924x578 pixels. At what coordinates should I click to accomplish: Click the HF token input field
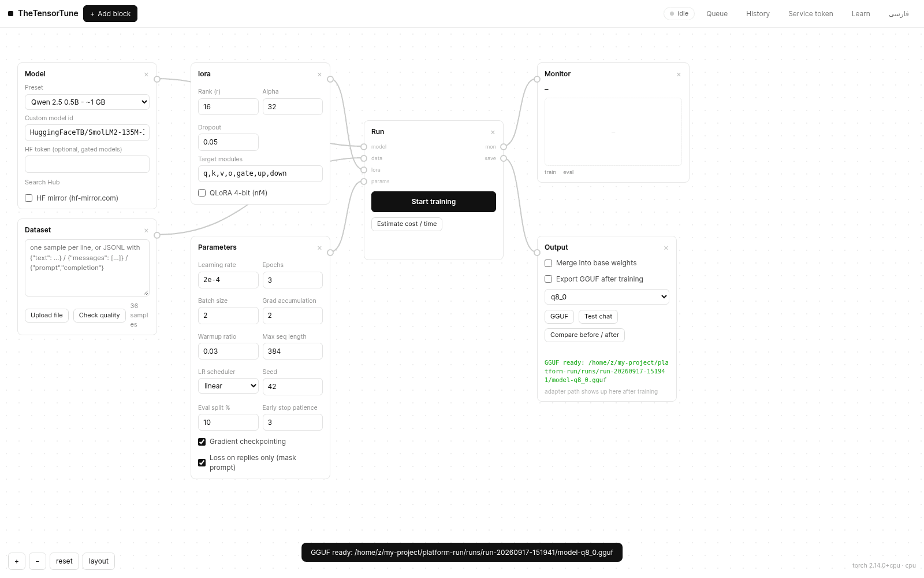(87, 164)
